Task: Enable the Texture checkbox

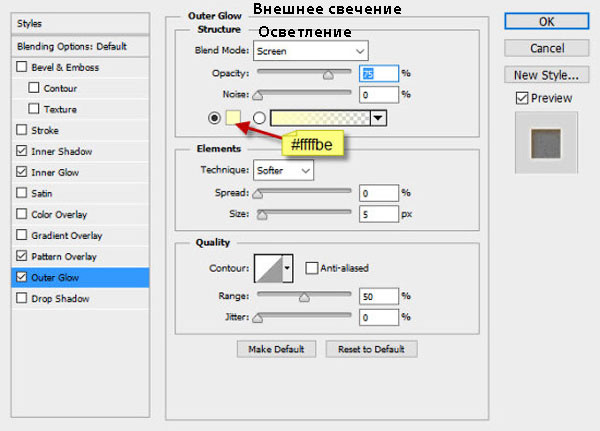Action: click(34, 109)
